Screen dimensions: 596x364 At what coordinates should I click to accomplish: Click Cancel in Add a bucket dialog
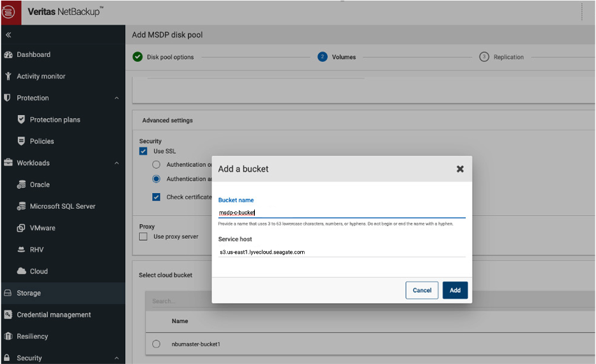point(422,291)
